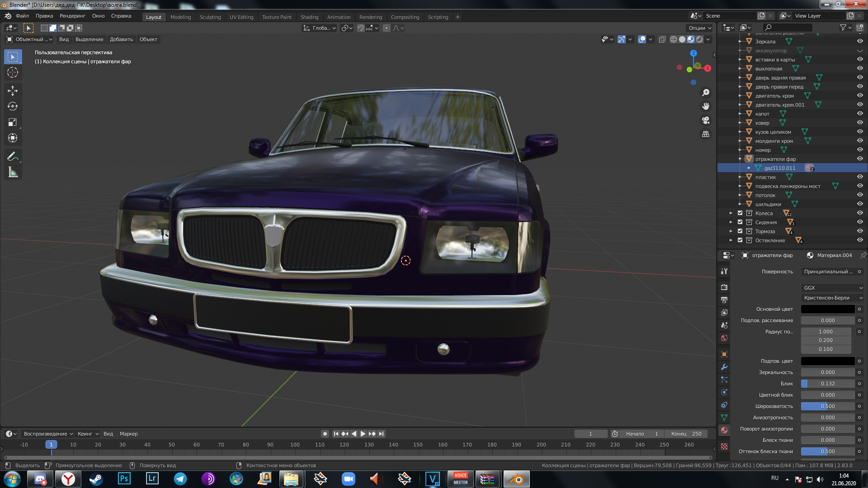Switch to the UV Editing workspace tab
868x488 pixels.
pyautogui.click(x=241, y=17)
